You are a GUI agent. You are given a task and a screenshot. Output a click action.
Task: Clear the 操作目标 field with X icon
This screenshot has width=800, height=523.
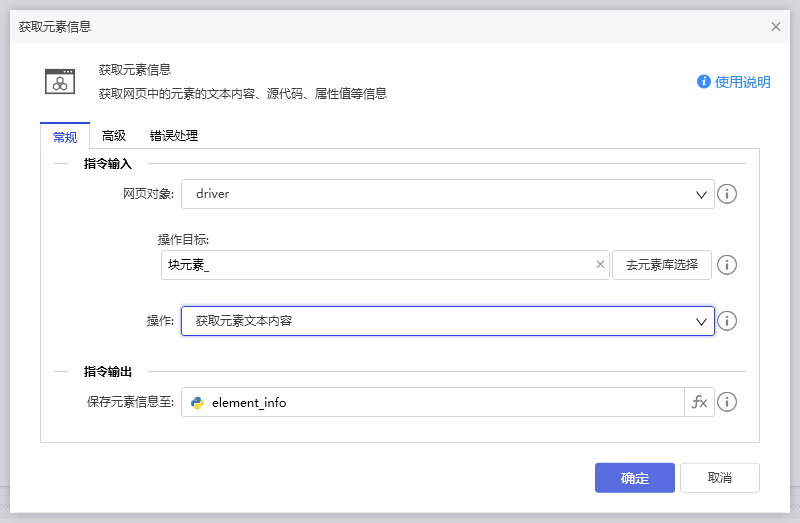click(600, 265)
